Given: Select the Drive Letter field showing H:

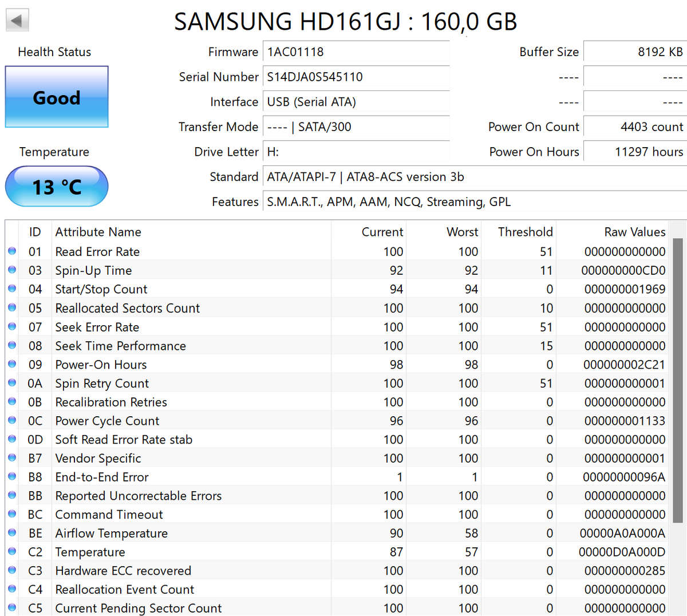Looking at the screenshot, I should click(355, 152).
